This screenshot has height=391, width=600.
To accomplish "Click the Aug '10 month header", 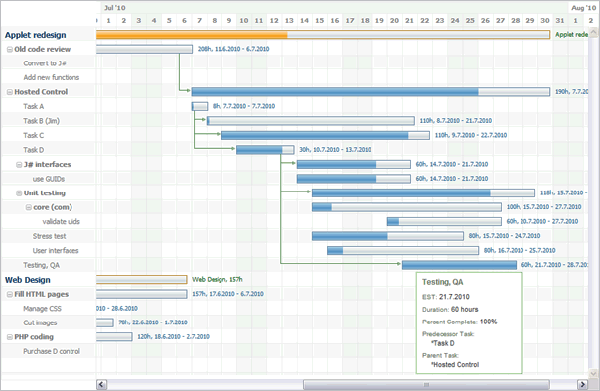I will click(584, 8).
